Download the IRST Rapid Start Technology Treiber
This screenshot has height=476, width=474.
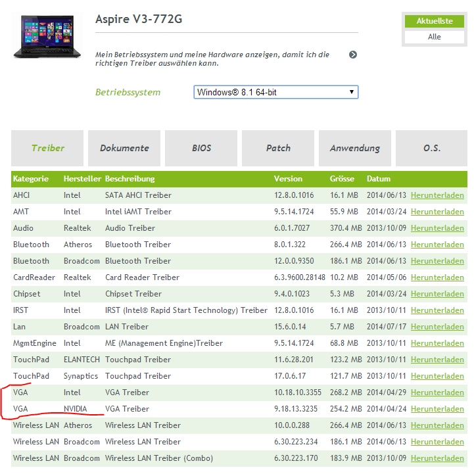(x=437, y=310)
